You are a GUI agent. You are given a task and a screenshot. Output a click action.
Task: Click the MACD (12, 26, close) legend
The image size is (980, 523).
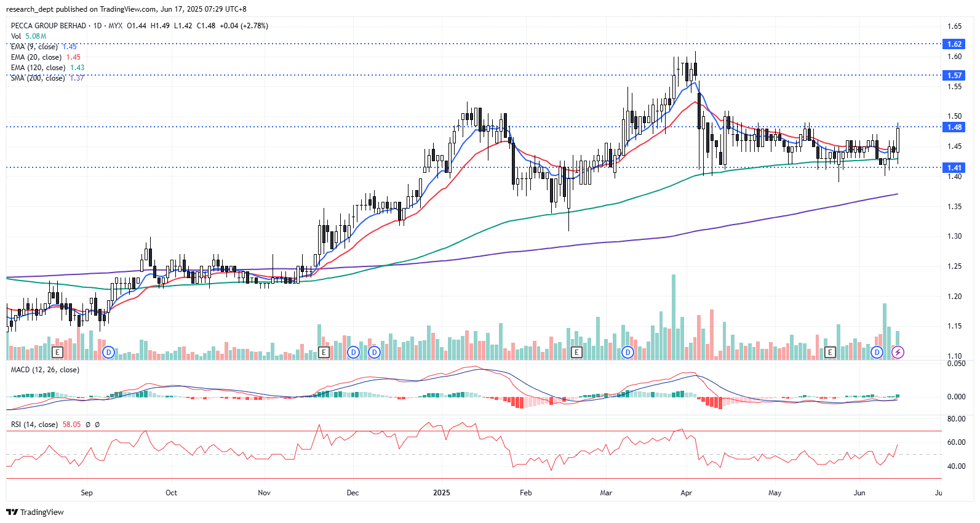click(45, 370)
